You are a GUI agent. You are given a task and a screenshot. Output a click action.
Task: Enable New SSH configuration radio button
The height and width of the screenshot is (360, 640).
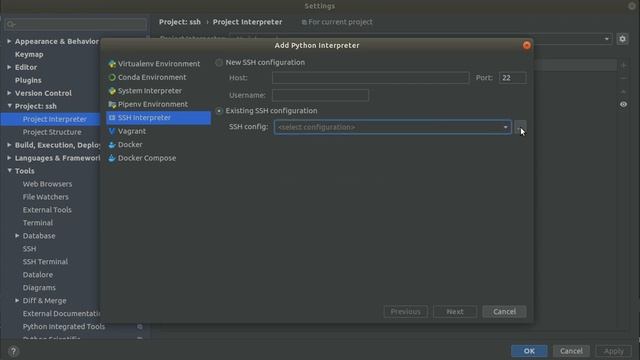(x=219, y=62)
